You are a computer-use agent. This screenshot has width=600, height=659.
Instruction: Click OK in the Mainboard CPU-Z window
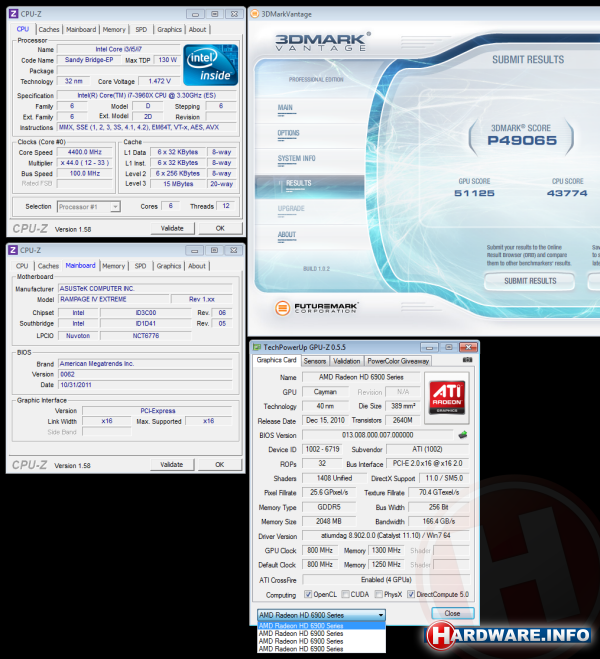point(219,464)
